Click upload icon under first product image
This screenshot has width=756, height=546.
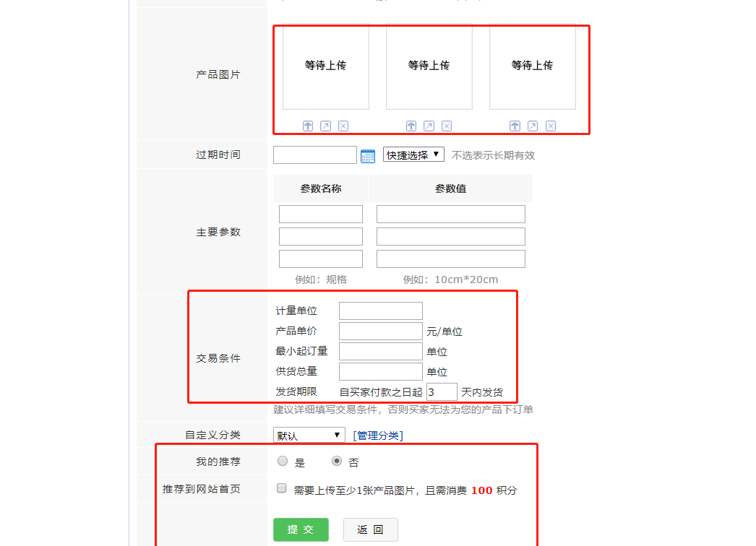(308, 126)
